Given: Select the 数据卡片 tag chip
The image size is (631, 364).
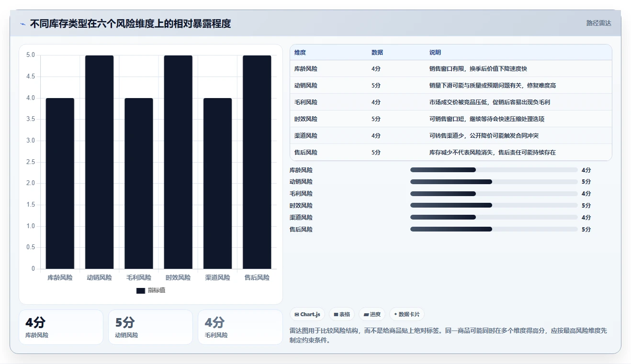Looking at the screenshot, I should [x=406, y=314].
